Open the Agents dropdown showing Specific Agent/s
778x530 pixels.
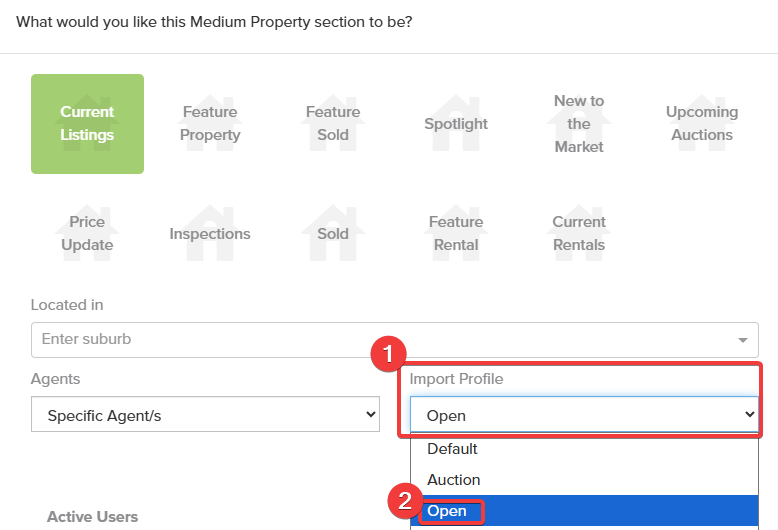pyautogui.click(x=205, y=415)
